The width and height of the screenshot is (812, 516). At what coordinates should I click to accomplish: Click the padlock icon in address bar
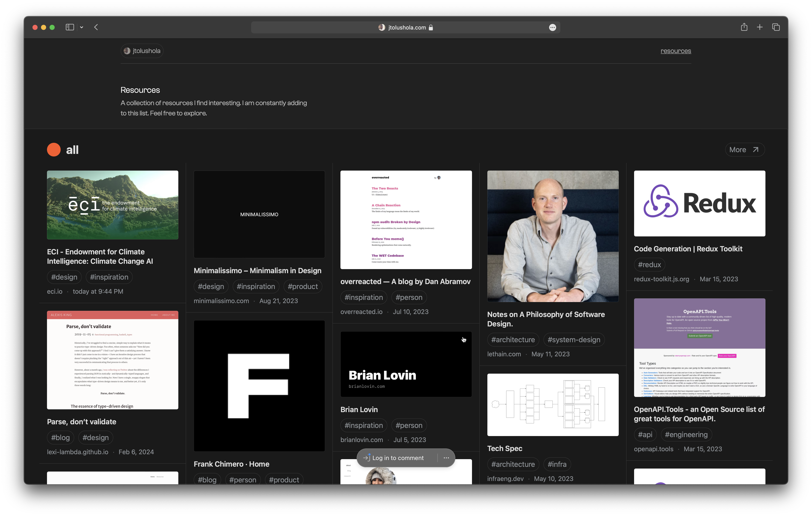(431, 28)
